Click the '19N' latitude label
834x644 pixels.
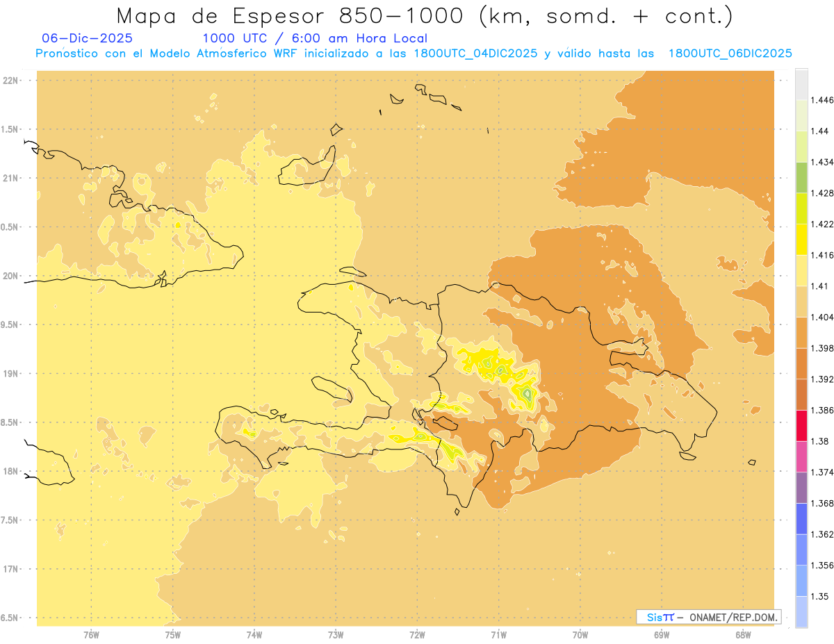click(x=10, y=373)
